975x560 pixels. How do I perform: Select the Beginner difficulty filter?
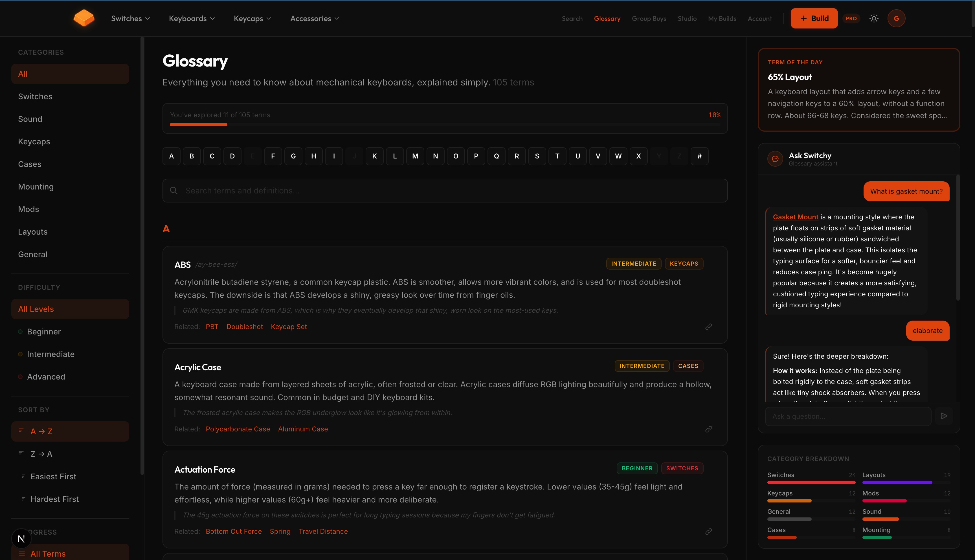[44, 332]
